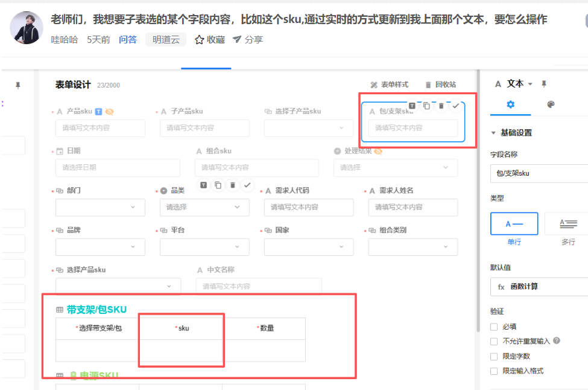Collapse the 基础设置 section
The image size is (588, 390).
(493, 133)
